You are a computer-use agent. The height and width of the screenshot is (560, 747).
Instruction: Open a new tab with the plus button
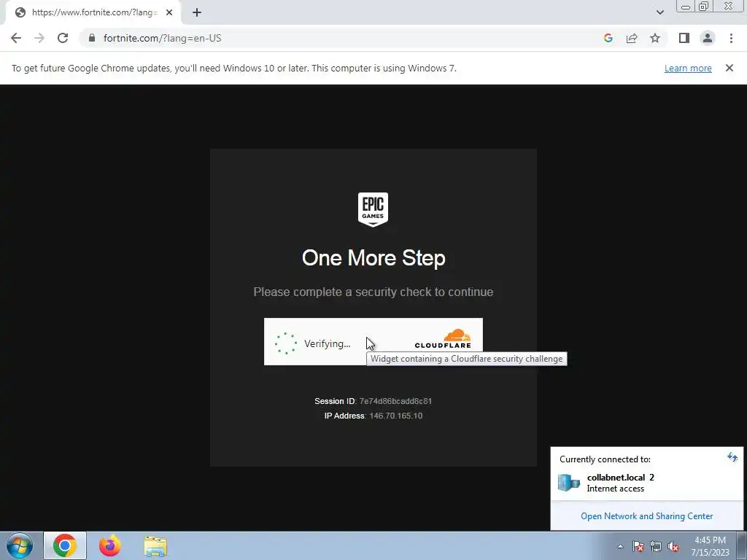point(197,12)
